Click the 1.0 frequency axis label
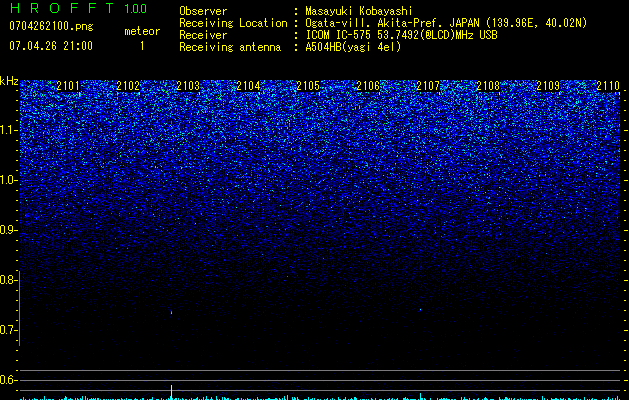Viewport: 629px width, 400px height. click(9, 180)
